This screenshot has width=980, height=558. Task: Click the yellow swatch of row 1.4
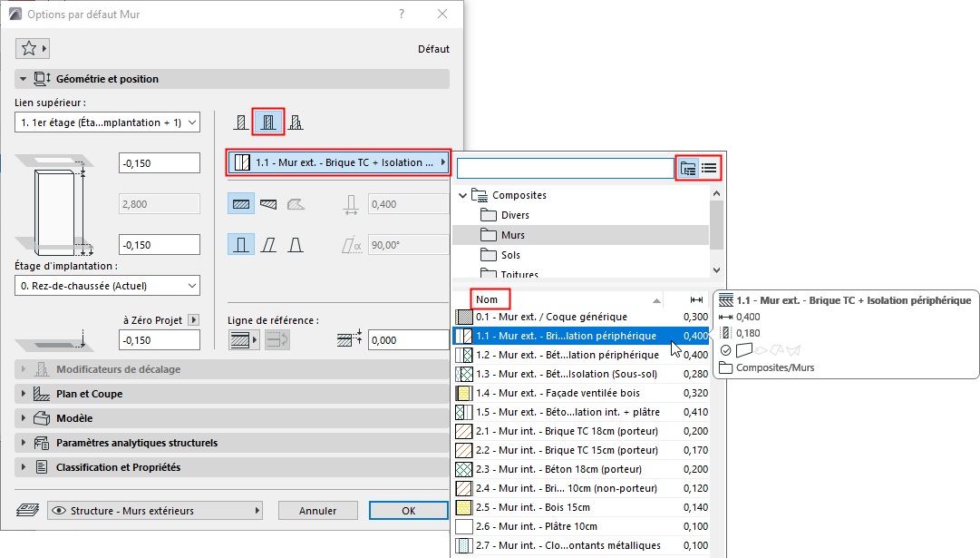click(464, 393)
